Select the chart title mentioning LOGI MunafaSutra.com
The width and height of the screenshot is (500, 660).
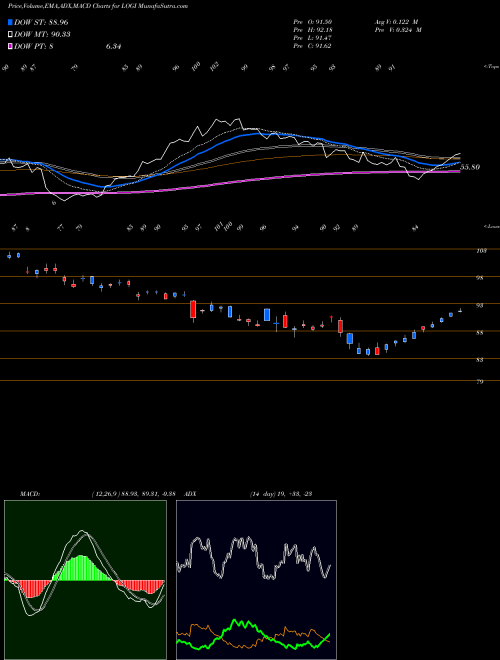[x=98, y=6]
